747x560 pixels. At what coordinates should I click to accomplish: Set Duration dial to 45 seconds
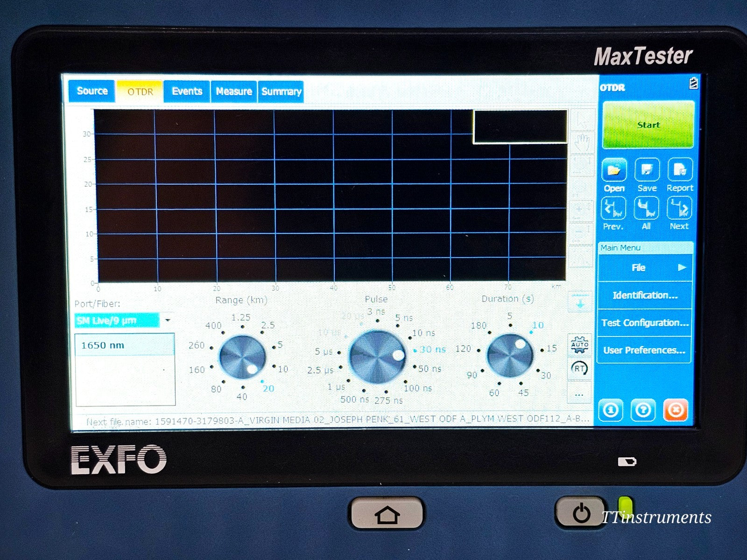click(523, 393)
